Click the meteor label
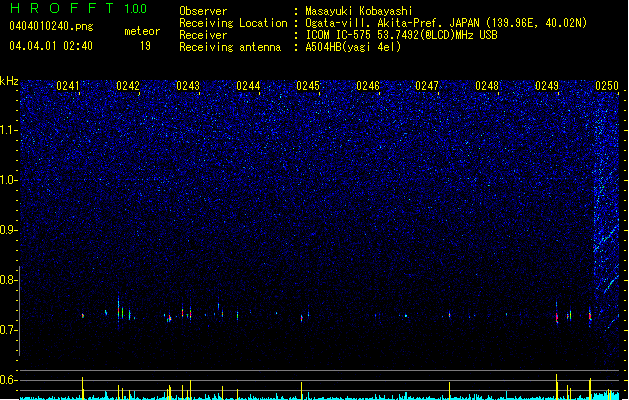The height and width of the screenshot is (400, 629). (x=142, y=31)
